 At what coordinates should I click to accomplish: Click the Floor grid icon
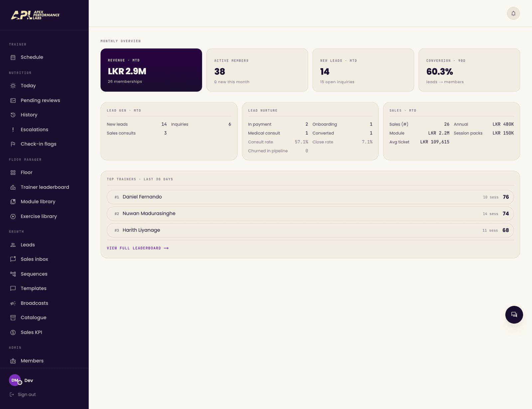[x=13, y=173]
